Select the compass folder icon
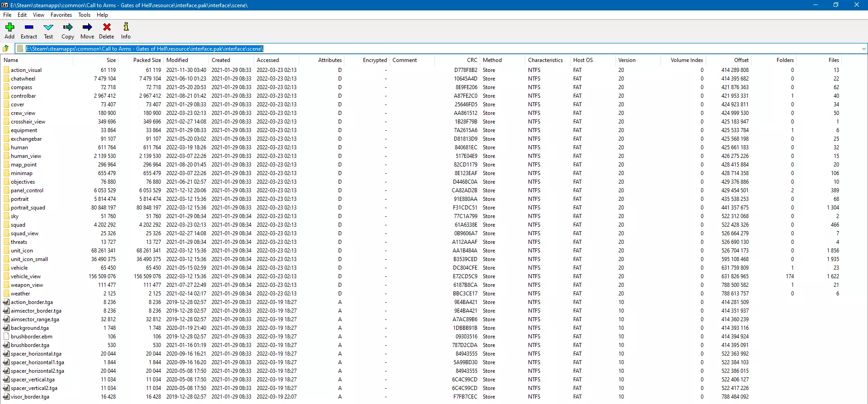This screenshot has width=868, height=404. pyautogui.click(x=6, y=87)
